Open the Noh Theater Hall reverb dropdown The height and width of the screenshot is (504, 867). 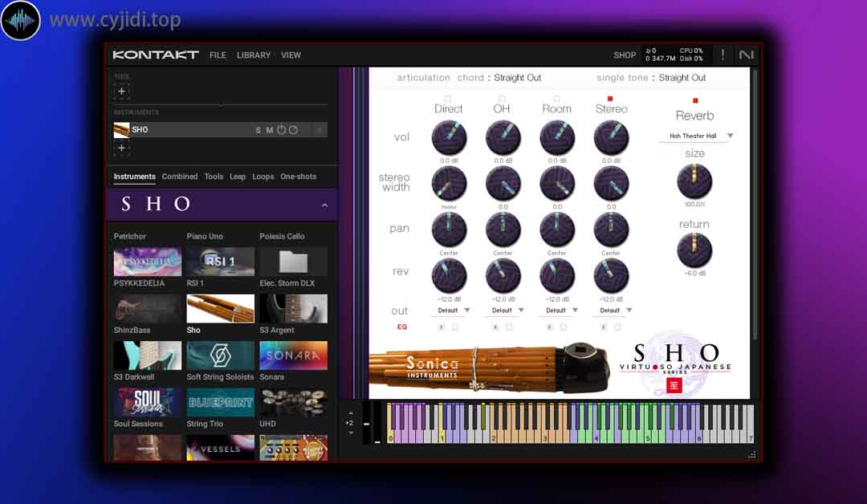[696, 136]
